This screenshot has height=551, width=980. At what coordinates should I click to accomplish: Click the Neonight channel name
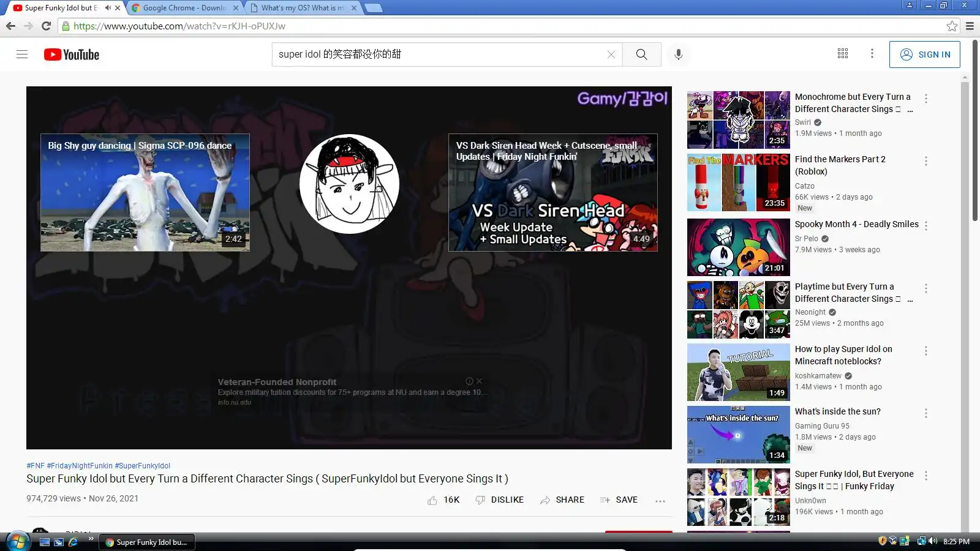tap(810, 312)
